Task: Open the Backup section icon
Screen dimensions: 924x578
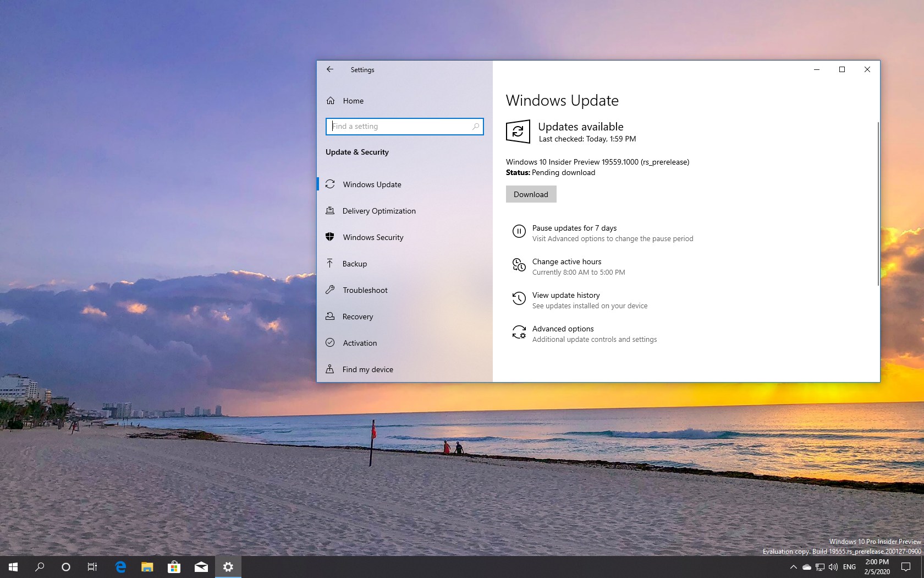Action: (330, 264)
